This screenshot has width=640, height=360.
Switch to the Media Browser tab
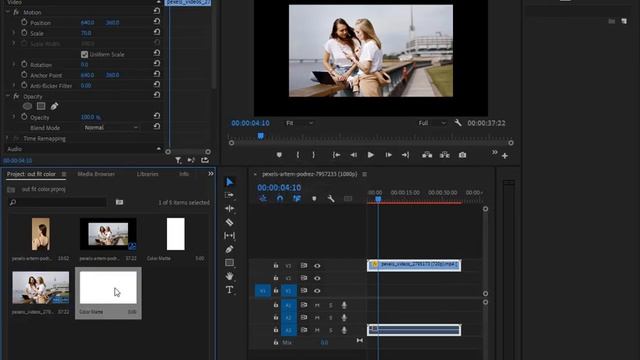[x=96, y=174]
